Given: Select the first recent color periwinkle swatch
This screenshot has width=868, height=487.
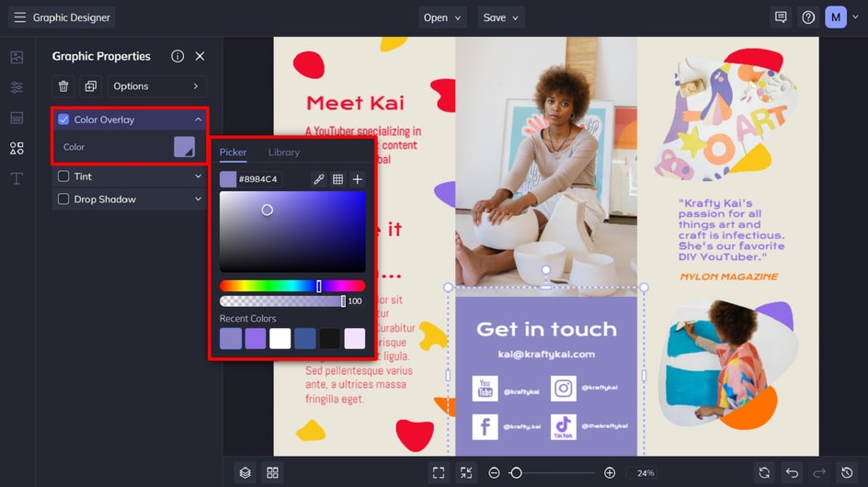Looking at the screenshot, I should [x=230, y=338].
